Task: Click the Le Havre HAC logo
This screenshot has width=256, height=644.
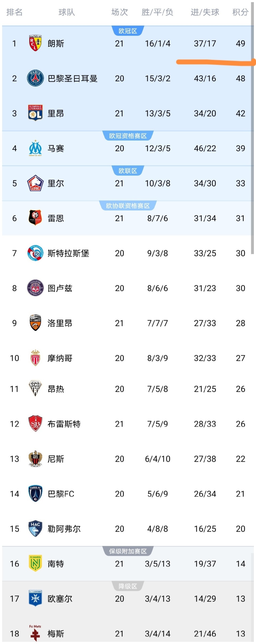Action: (35, 528)
